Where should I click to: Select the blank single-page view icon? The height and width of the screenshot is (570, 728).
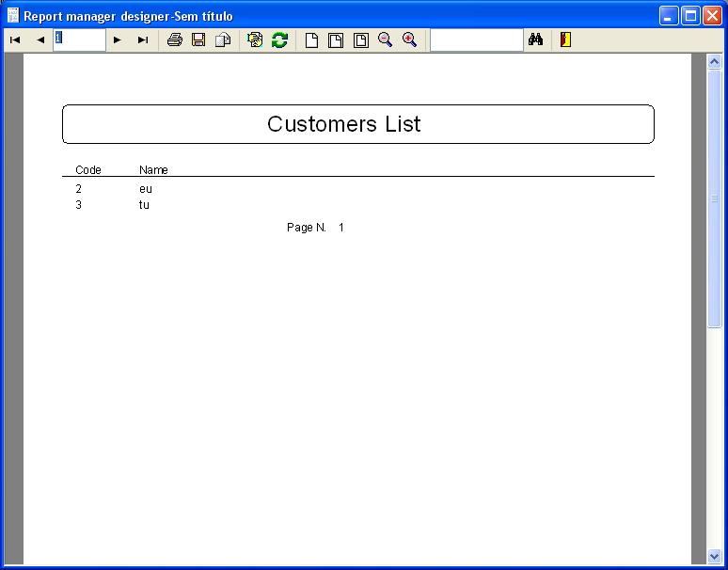click(312, 40)
